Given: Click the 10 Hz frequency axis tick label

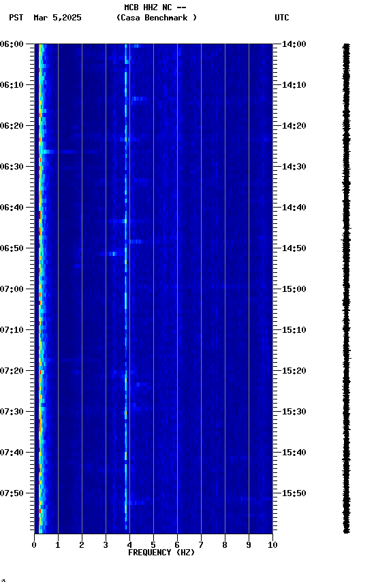Looking at the screenshot, I should tap(272, 545).
